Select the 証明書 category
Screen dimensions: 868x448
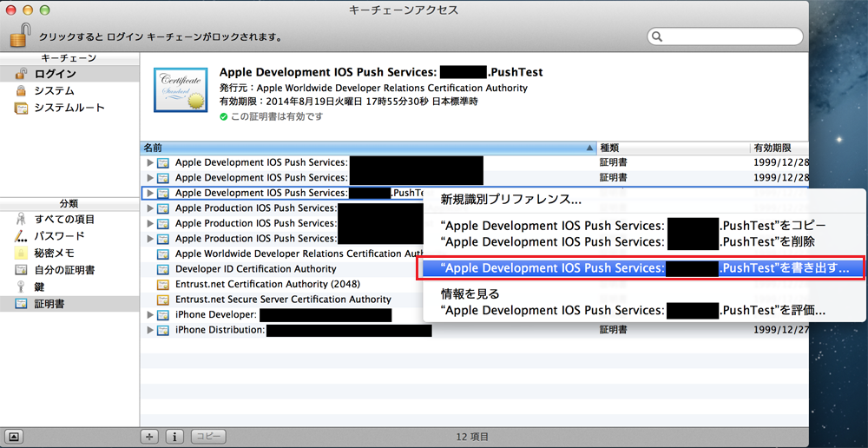point(69,304)
